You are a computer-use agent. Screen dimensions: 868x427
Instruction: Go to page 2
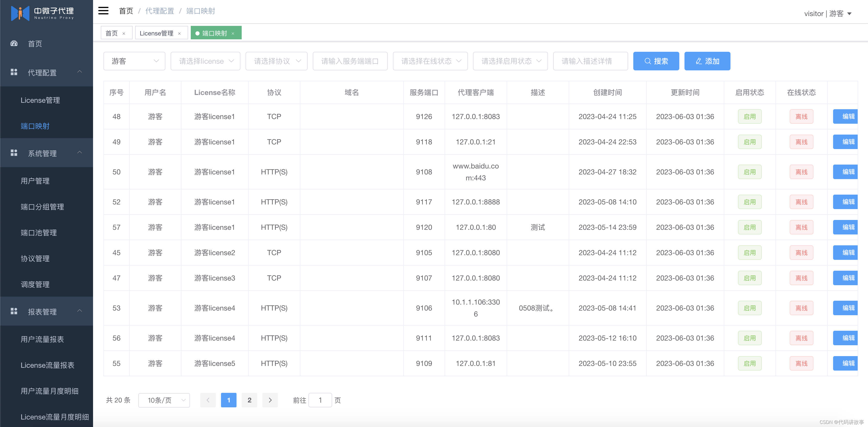click(x=249, y=400)
